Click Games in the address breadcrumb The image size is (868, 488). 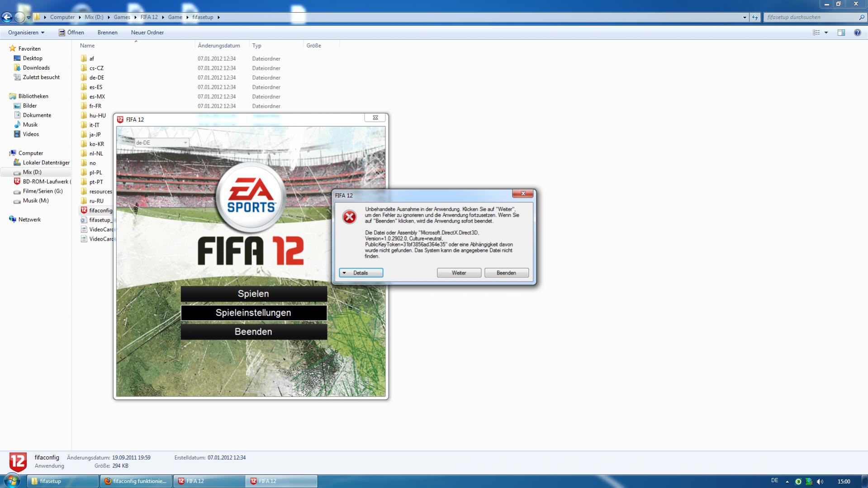(x=122, y=17)
